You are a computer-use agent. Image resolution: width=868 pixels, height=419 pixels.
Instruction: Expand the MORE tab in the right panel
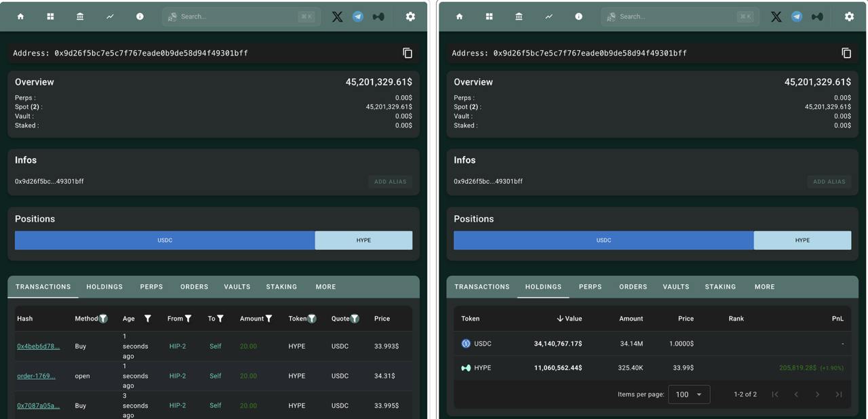764,287
